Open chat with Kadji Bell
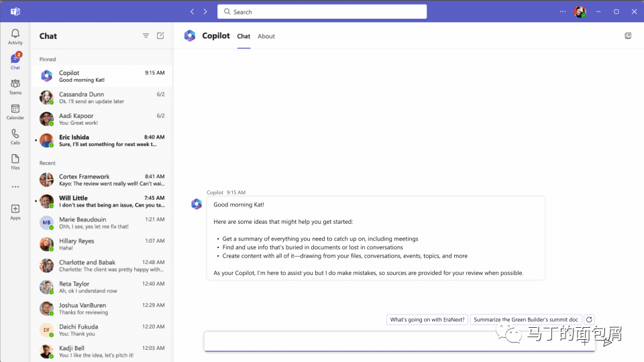 coord(102,351)
